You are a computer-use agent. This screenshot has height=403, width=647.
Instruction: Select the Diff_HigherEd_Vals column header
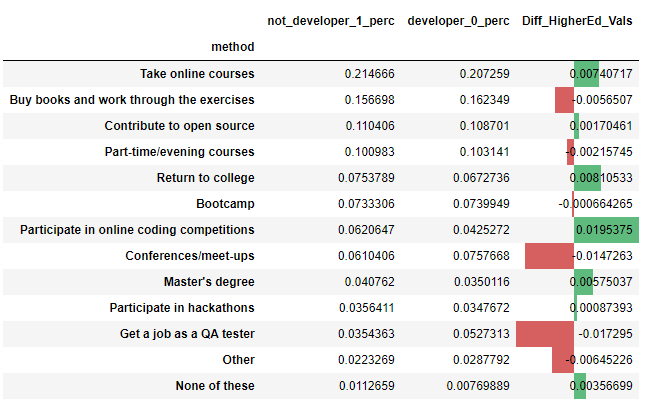click(577, 21)
